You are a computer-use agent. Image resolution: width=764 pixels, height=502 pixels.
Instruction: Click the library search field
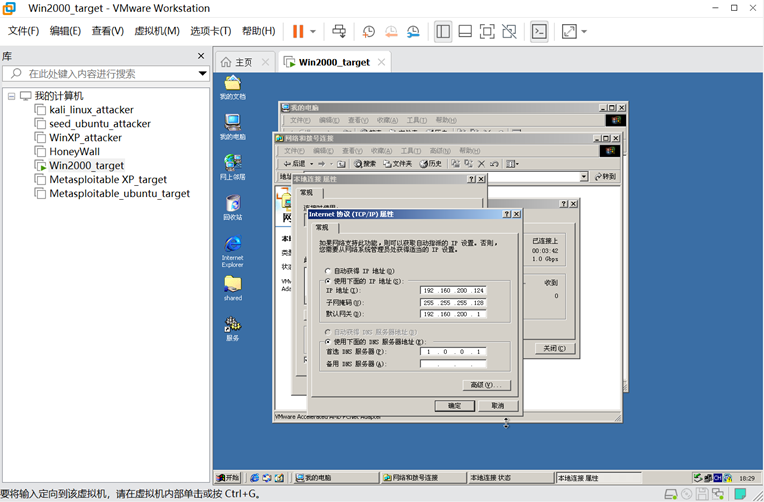[x=100, y=74]
